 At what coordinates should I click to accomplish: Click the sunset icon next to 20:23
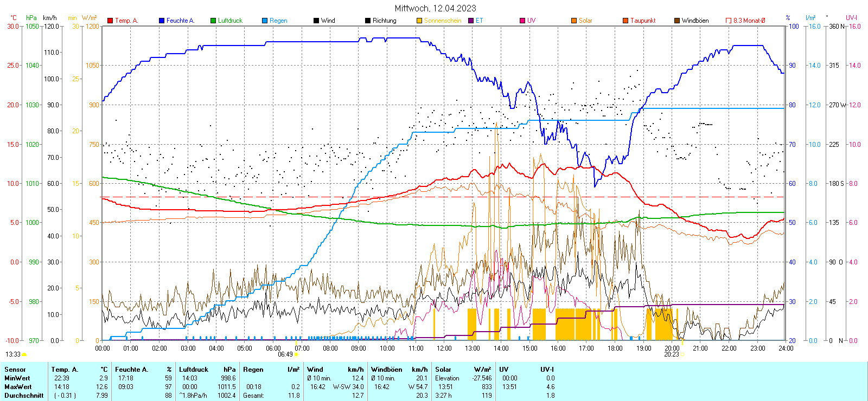coord(682,354)
